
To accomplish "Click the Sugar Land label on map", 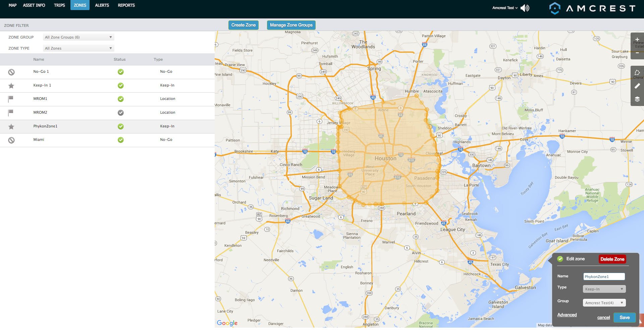I will [321, 198].
